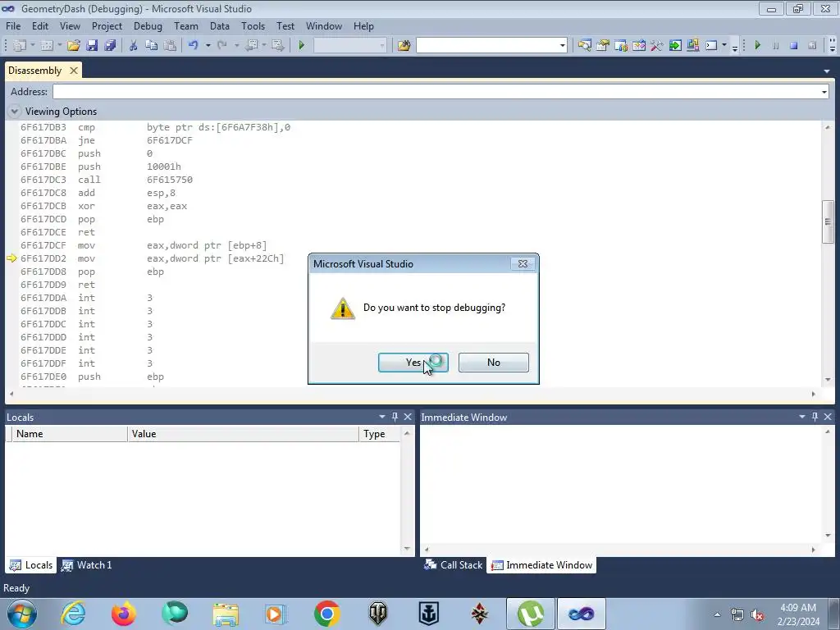The width and height of the screenshot is (840, 630).
Task: Open Firefox from the taskbar
Action: click(x=124, y=614)
